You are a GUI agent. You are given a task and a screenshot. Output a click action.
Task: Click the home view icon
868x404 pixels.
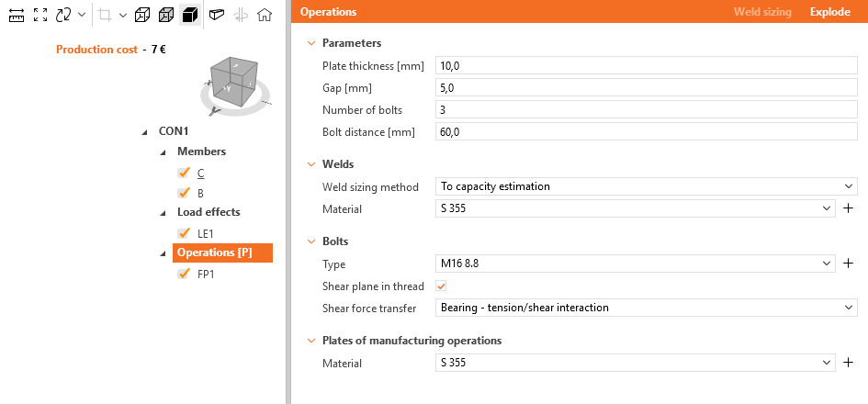(265, 15)
